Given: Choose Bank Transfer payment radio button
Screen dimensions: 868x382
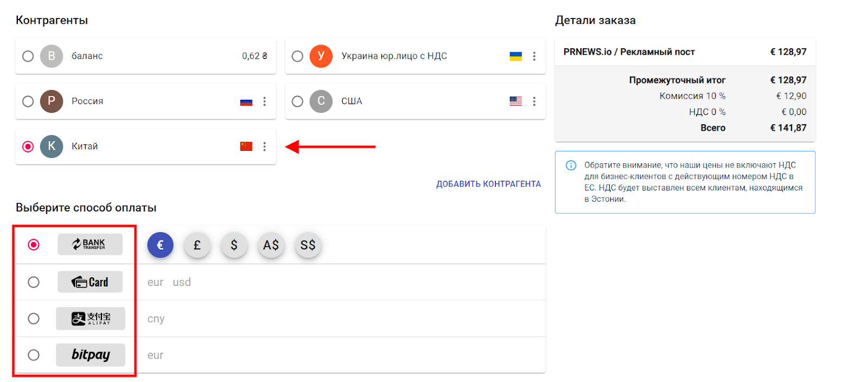Looking at the screenshot, I should (x=34, y=245).
